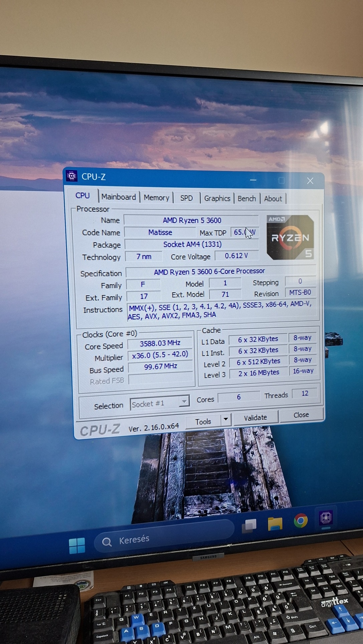Viewport: 363px width, 644px height.
Task: Click the Instructions list text
Action: [222, 310]
